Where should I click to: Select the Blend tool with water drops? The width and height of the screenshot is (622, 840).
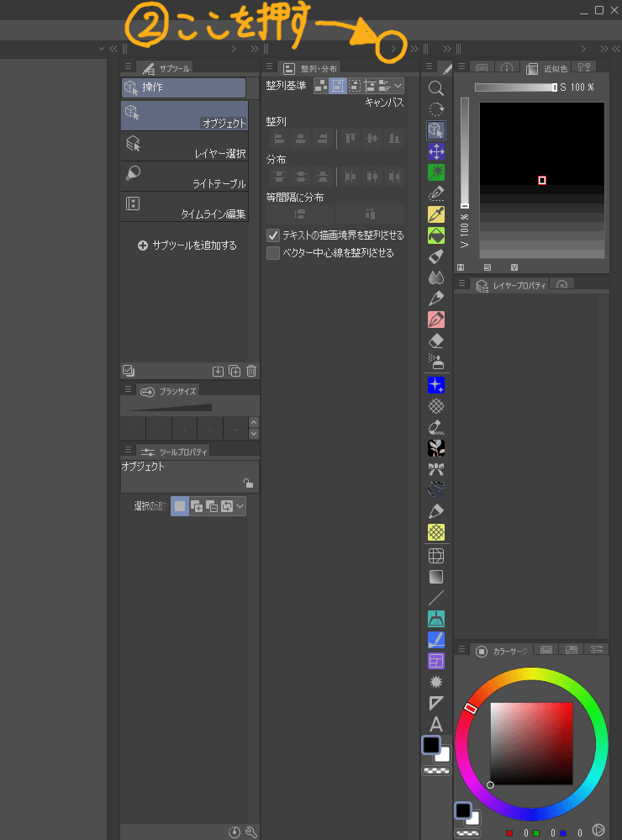[436, 277]
